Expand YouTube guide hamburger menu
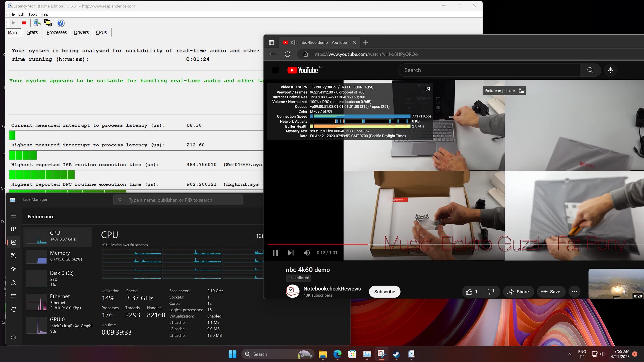The width and height of the screenshot is (644, 362). [x=275, y=70]
